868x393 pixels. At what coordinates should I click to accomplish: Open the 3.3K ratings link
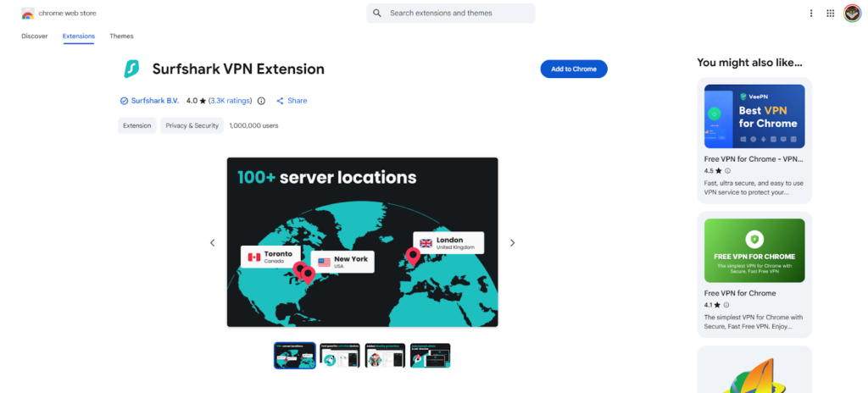(x=231, y=101)
